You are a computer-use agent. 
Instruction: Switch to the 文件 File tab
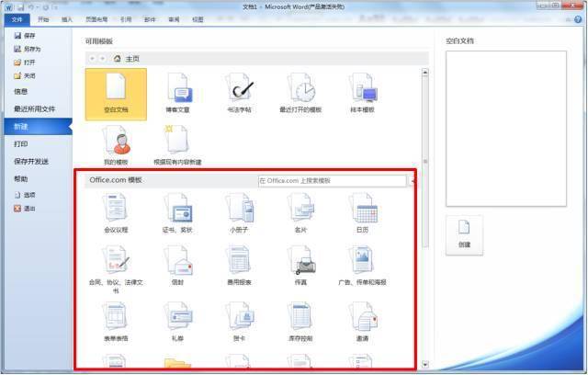[x=17, y=19]
